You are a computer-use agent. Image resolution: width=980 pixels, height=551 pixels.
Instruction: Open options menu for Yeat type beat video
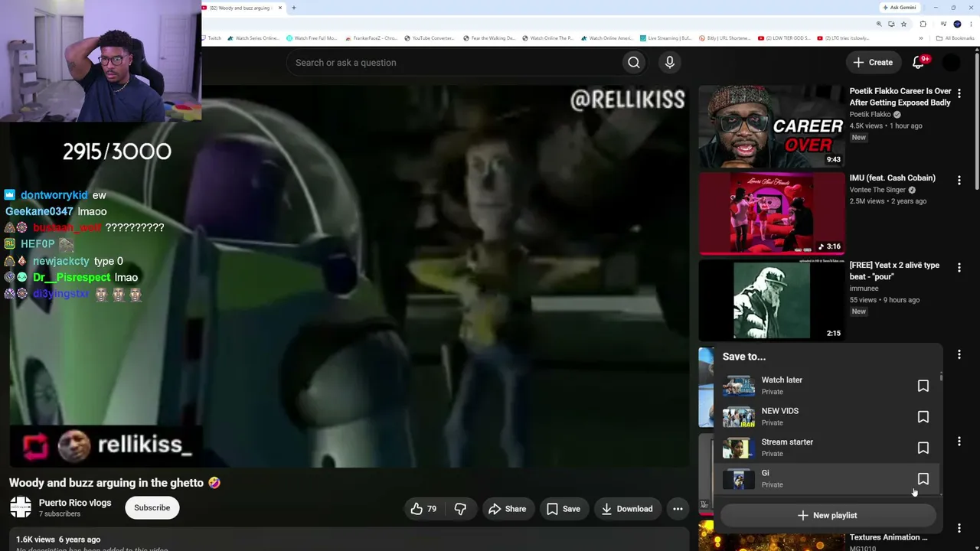959,267
